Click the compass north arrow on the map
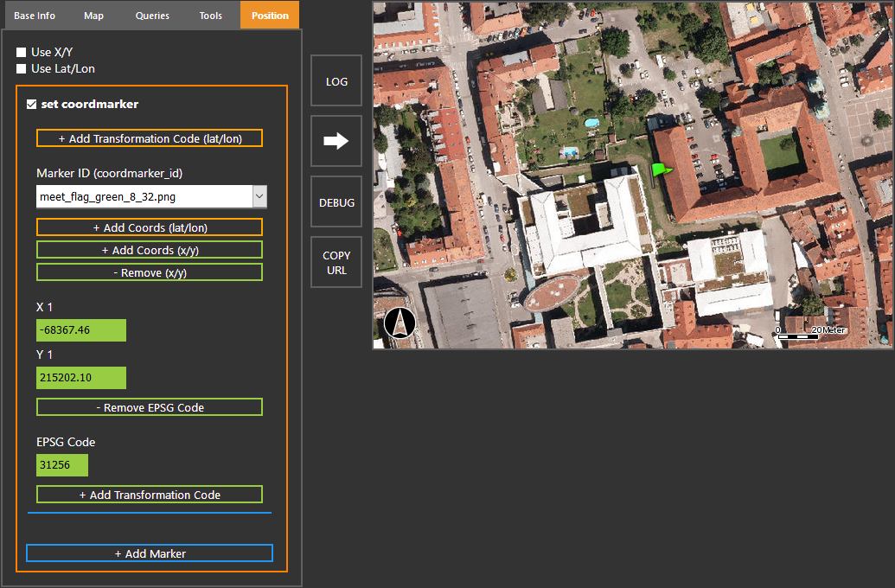The image size is (895, 588). pos(400,323)
